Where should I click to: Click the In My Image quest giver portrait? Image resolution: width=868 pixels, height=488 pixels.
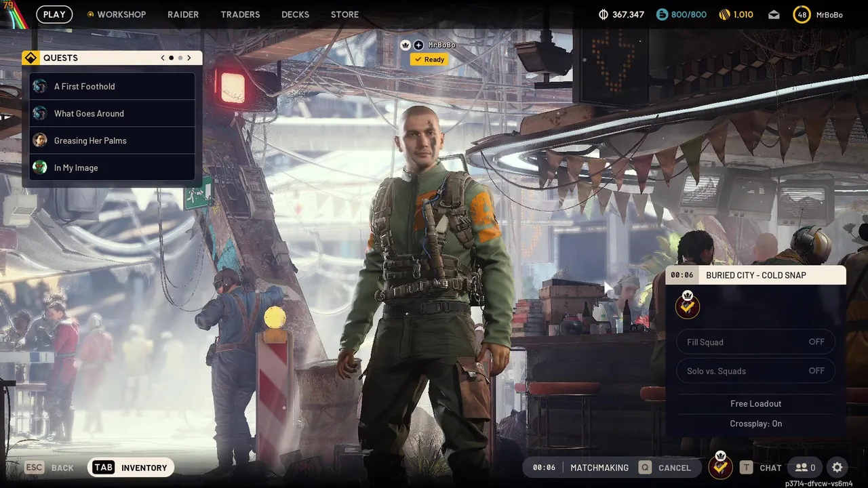40,167
